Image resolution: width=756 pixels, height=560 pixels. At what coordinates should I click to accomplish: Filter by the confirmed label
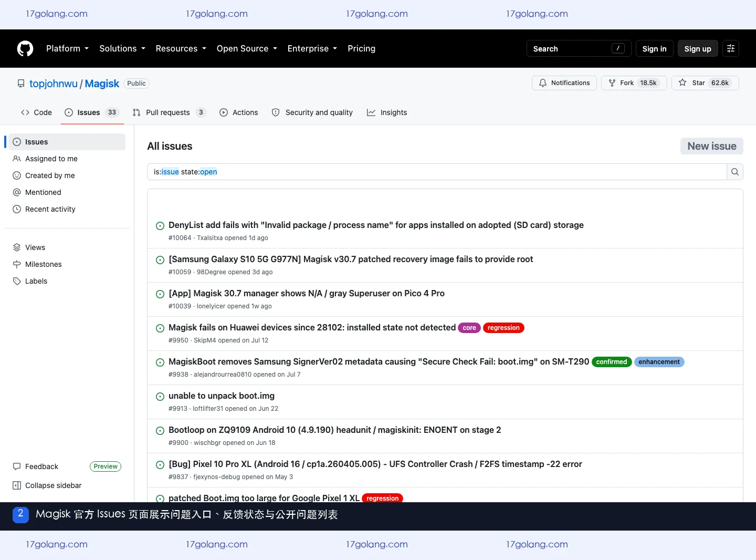[x=612, y=362]
